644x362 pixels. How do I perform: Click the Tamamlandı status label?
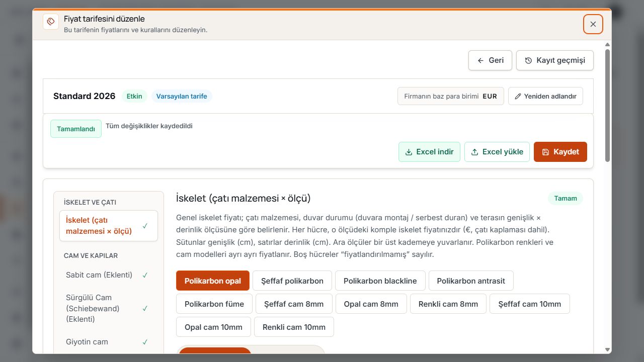click(x=76, y=129)
